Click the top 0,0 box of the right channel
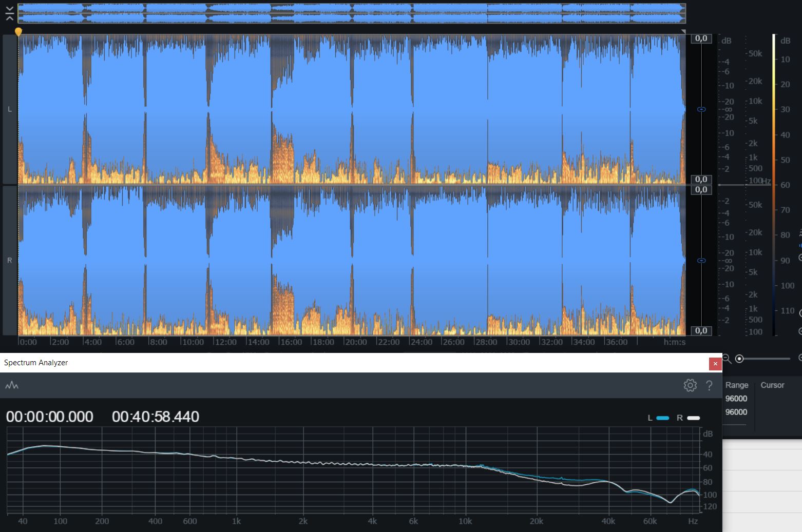Screen dimensions: 802x532 [x=701, y=190]
